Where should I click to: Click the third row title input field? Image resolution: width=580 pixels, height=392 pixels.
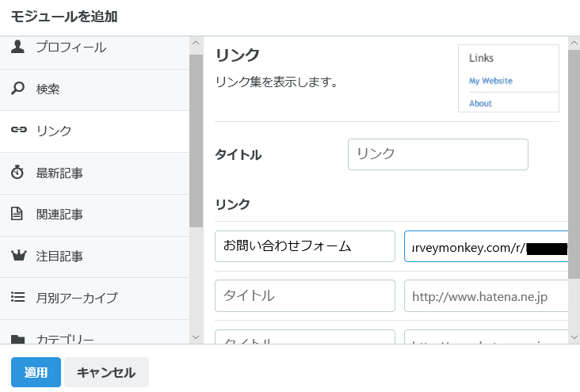[x=305, y=337]
